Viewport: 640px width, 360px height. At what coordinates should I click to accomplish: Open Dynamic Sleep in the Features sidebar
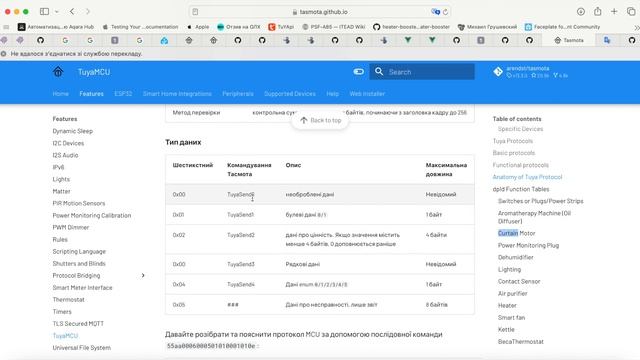(73, 131)
